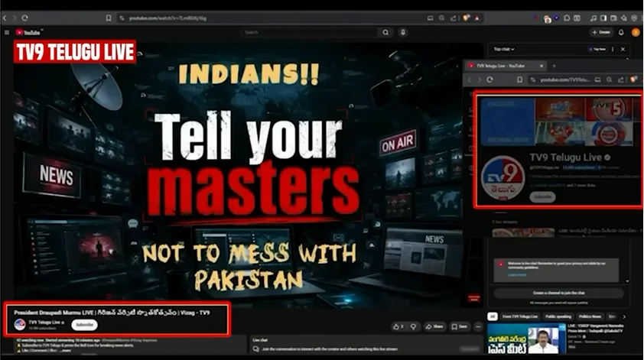Open the YouTube notifications bell

point(621,32)
